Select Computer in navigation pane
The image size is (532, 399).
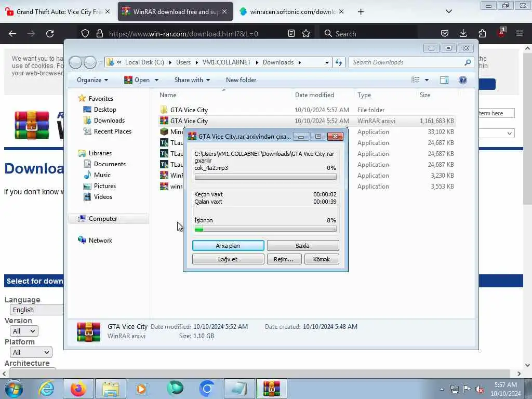coord(103,219)
